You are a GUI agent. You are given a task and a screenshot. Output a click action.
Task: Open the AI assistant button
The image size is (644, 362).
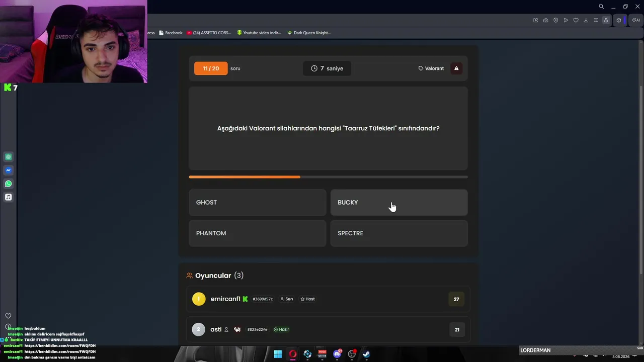[x=635, y=20]
